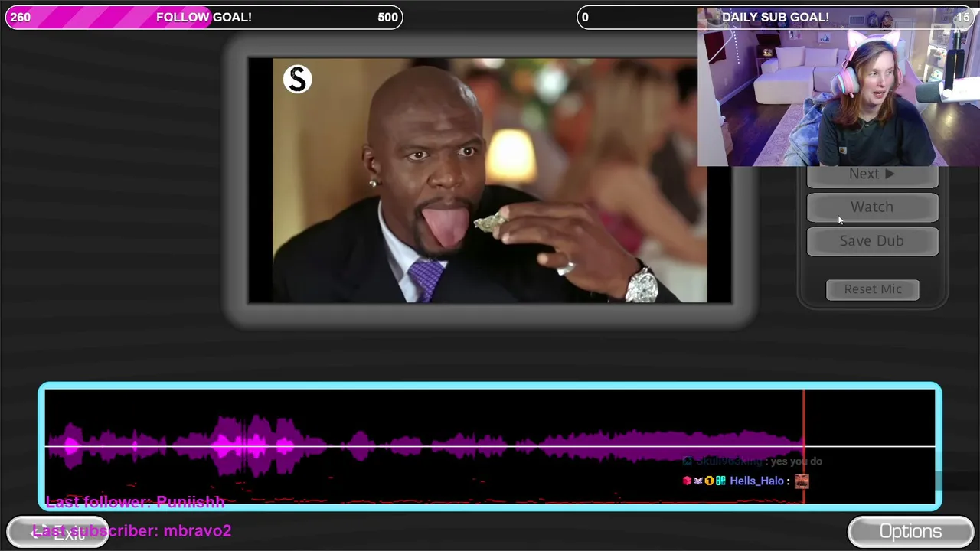980x551 pixels.
Task: Click the Daily Sub Goal bar
Action: (x=775, y=18)
